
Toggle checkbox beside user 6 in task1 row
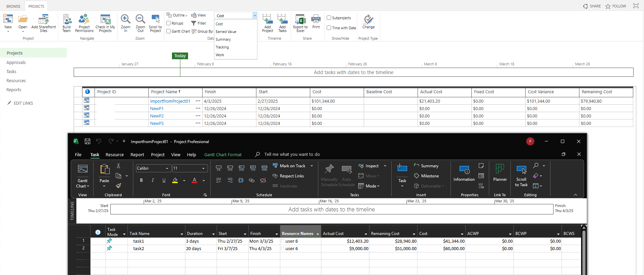[283, 241]
